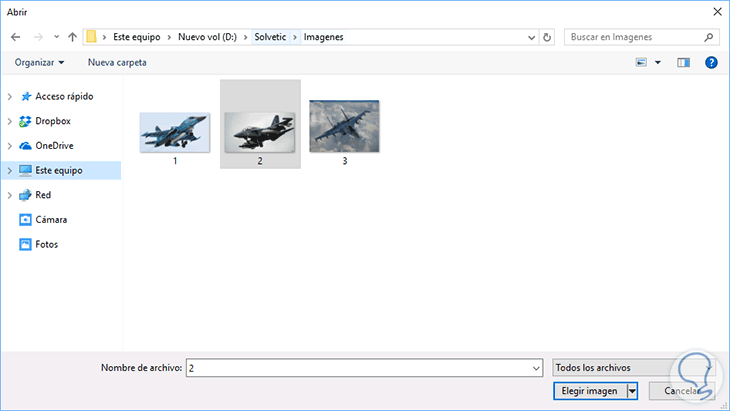The width and height of the screenshot is (730, 411).
Task: Click the 'Imagenes' breadcrumb
Action: click(324, 37)
